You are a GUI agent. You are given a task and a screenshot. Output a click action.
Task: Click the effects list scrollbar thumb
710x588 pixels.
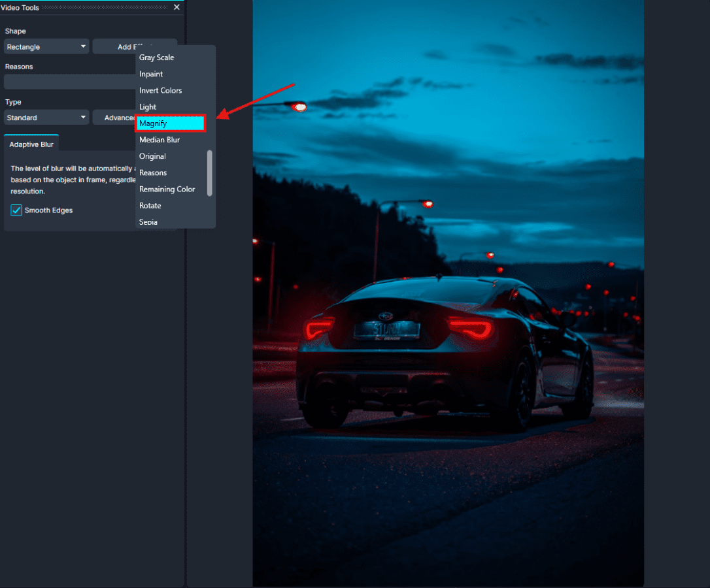click(210, 172)
